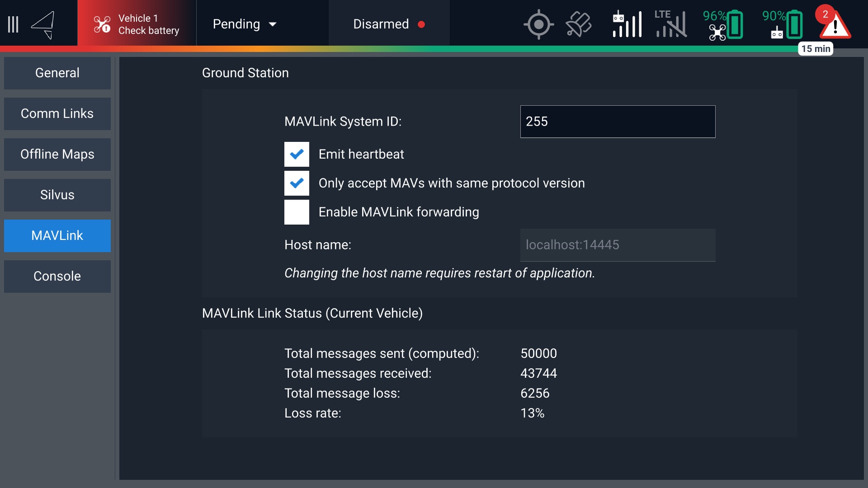Image resolution: width=868 pixels, height=488 pixels.
Task: Expand the Pending flight mode dropdown
Action: (245, 24)
